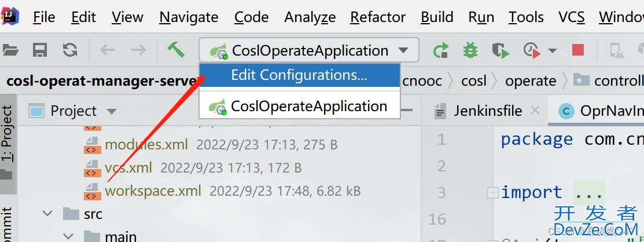Click the green Build hammer icon

coord(176,50)
